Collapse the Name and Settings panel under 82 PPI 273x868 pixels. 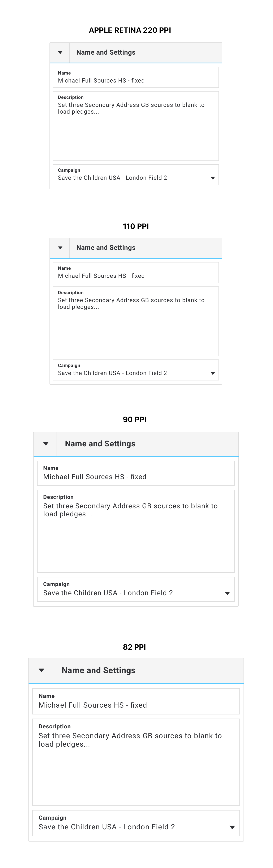pyautogui.click(x=41, y=670)
